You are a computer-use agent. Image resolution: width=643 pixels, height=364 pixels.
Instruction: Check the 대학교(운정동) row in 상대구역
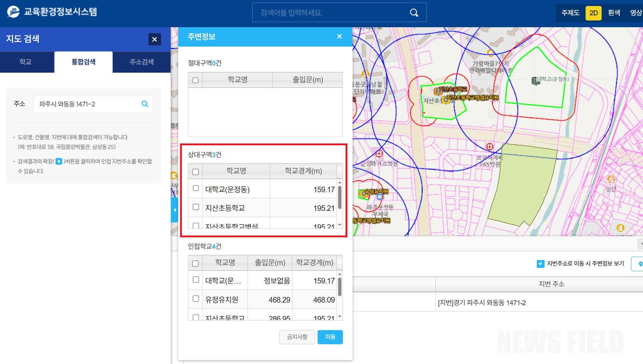196,189
